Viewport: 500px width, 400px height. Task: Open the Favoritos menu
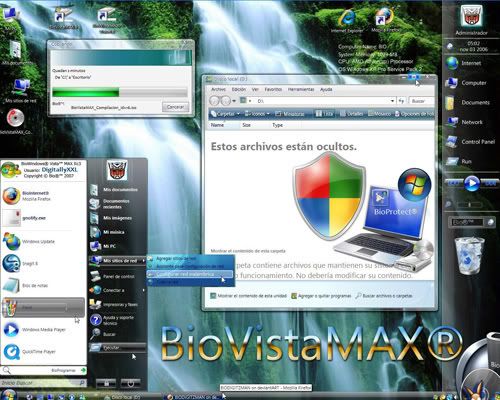click(x=273, y=89)
